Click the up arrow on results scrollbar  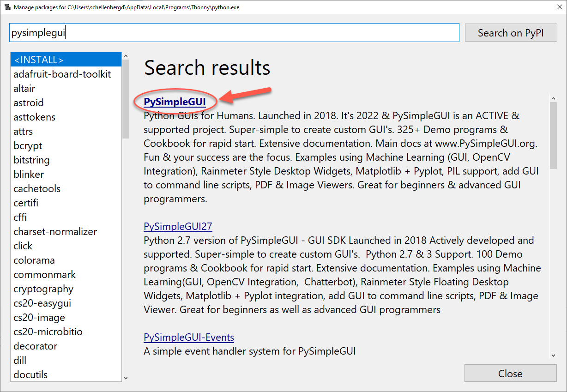554,97
